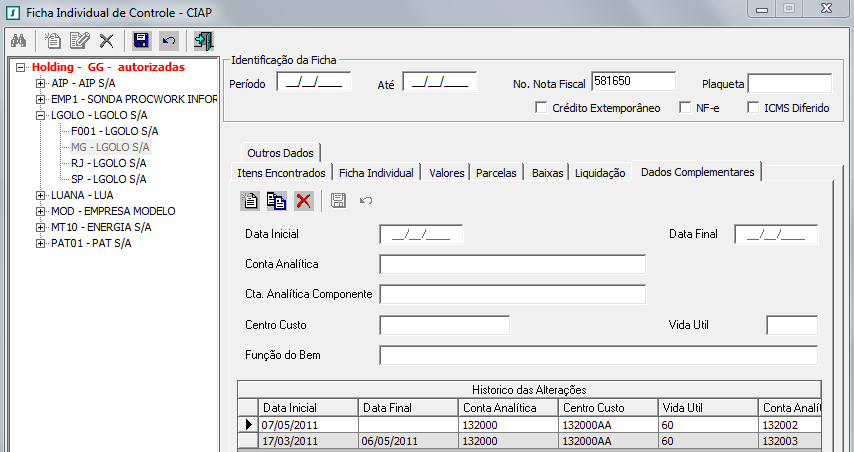
Task: Click the binoculars search icon
Action: pos(18,41)
